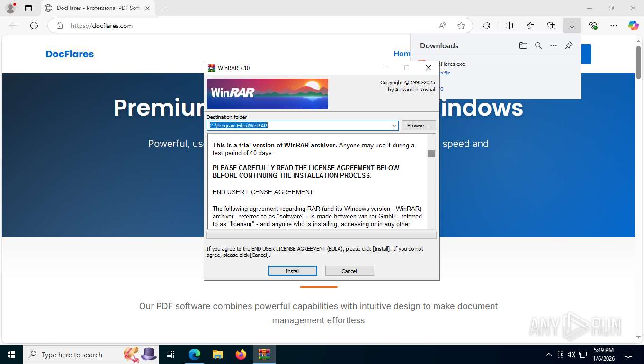Open Edge Settings and more menu
Viewport: 644px width, 364px height.
point(614,26)
